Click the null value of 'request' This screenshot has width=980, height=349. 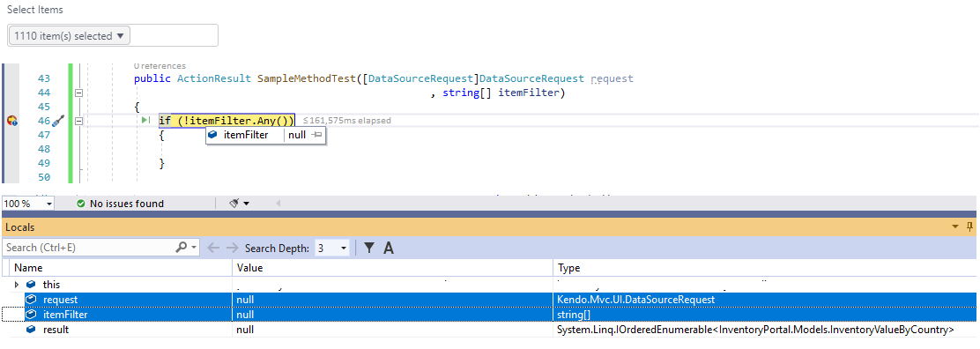[x=245, y=300]
